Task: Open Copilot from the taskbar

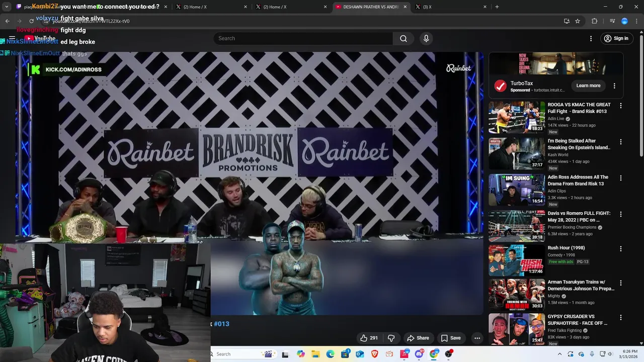Action: click(301, 354)
